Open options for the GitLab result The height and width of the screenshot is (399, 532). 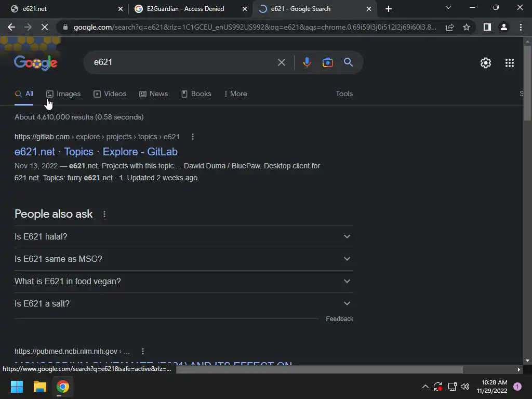(193, 137)
